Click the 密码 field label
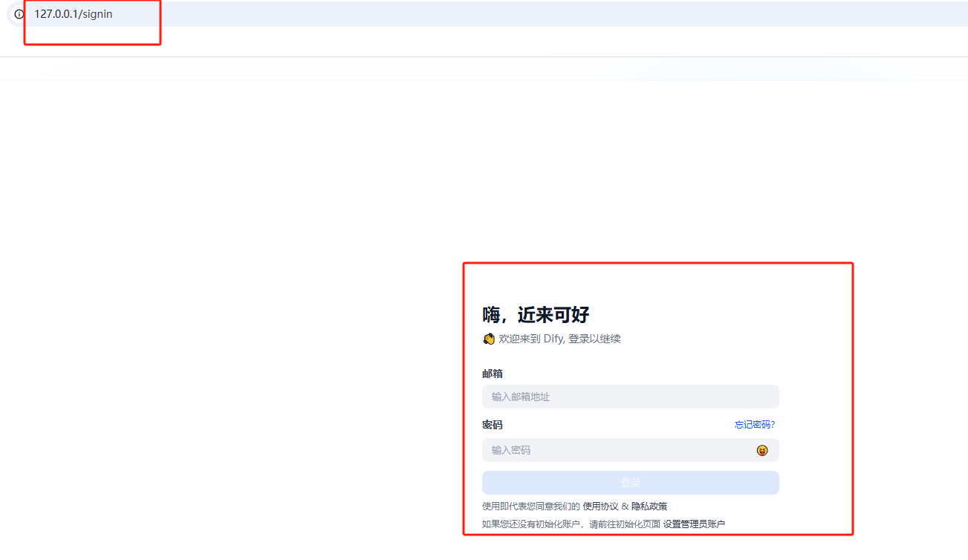The height and width of the screenshot is (560, 968). (x=493, y=425)
